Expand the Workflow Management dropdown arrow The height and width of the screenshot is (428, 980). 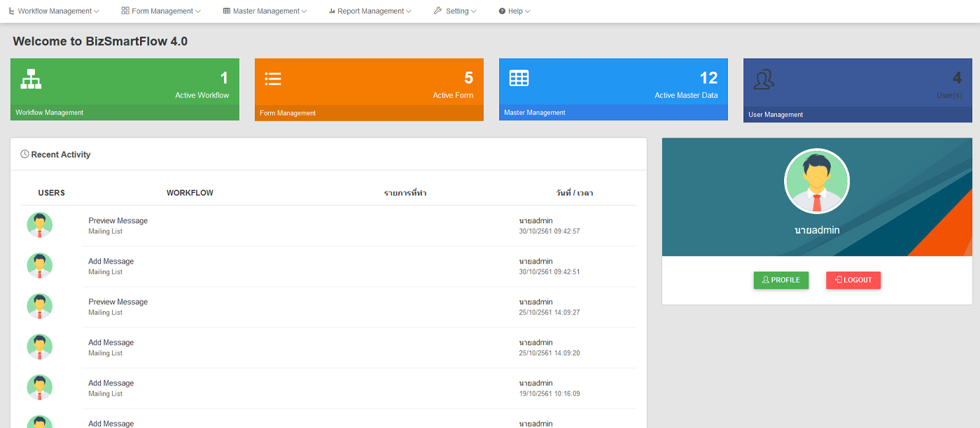pos(97,11)
